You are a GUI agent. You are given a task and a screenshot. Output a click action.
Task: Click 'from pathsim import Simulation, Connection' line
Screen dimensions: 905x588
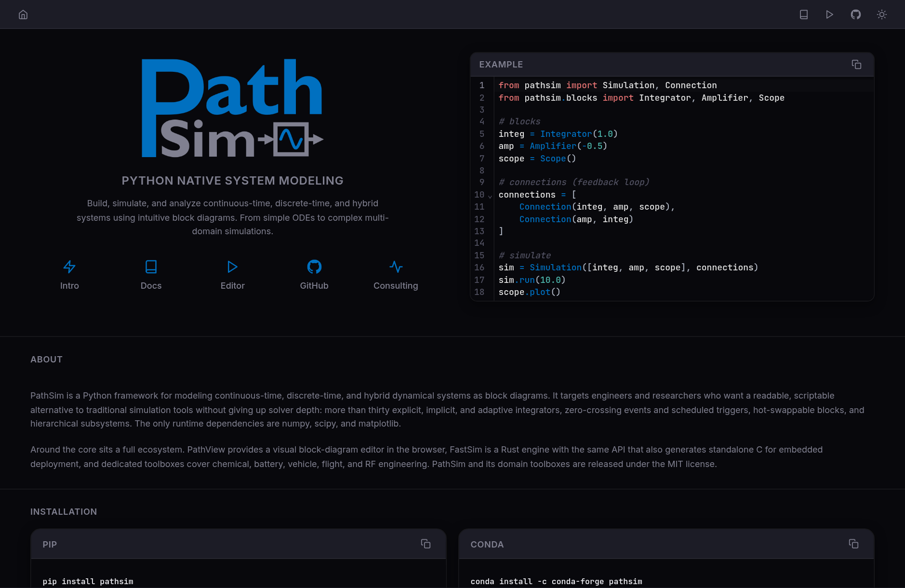coord(608,85)
